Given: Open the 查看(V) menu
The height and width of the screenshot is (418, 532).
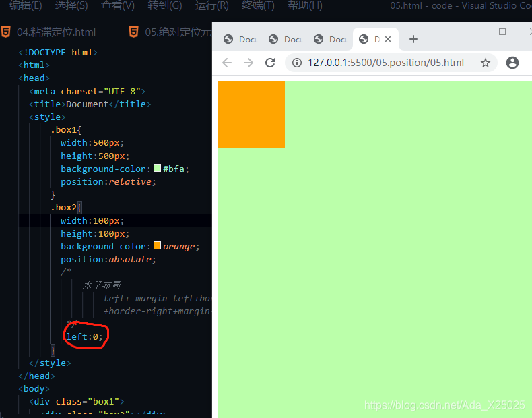Looking at the screenshot, I should pyautogui.click(x=118, y=5).
